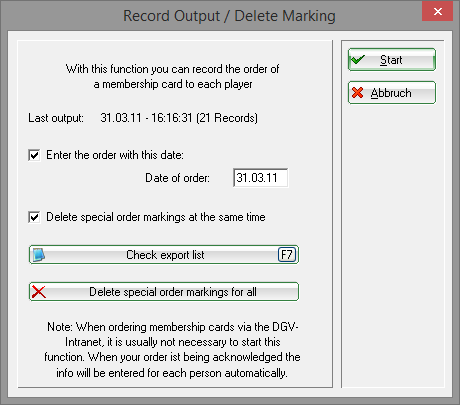Screen dimensions: 460x405
Task: Toggle the 'Enter the order with this date' checkbox
Action: click(34, 155)
